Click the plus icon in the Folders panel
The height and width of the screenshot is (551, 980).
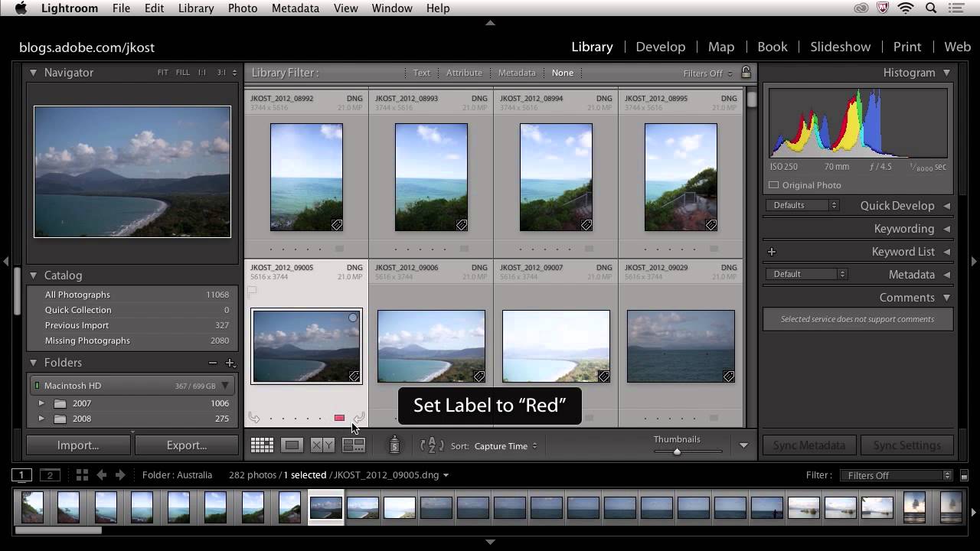coord(230,363)
